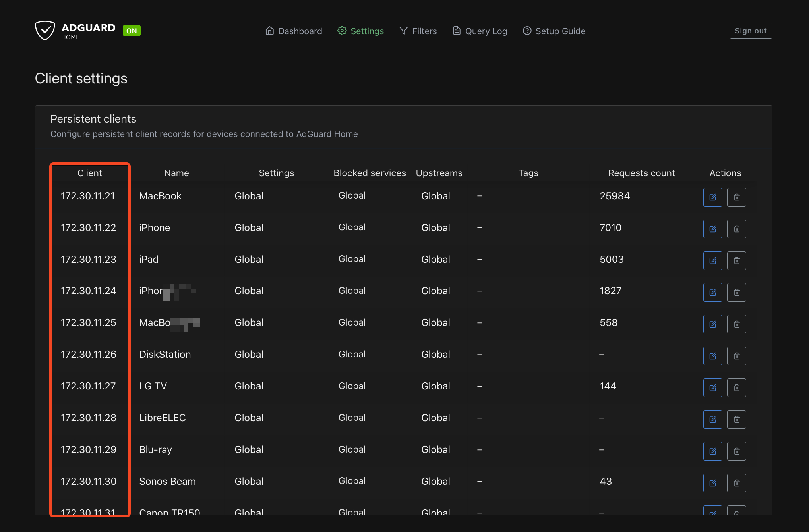Screen dimensions: 809x532
Task: Open the Setup Guide page
Action: pos(554,31)
